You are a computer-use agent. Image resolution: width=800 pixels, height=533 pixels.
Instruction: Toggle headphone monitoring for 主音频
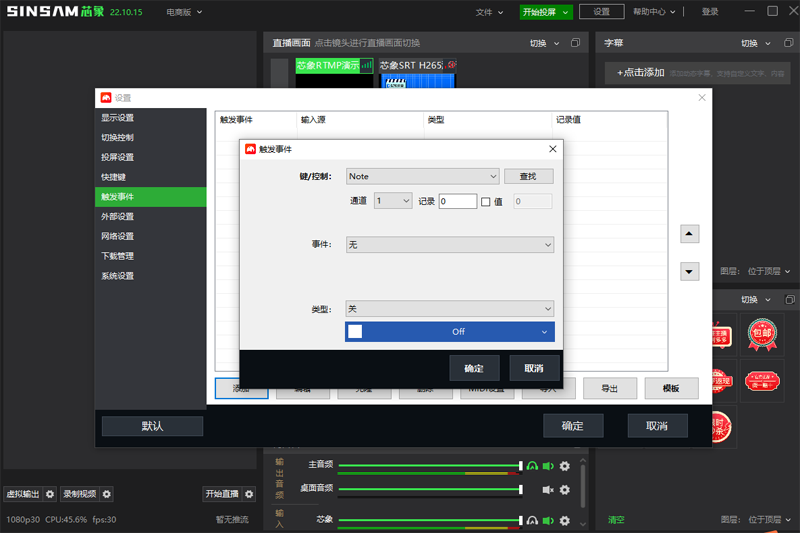pos(532,466)
